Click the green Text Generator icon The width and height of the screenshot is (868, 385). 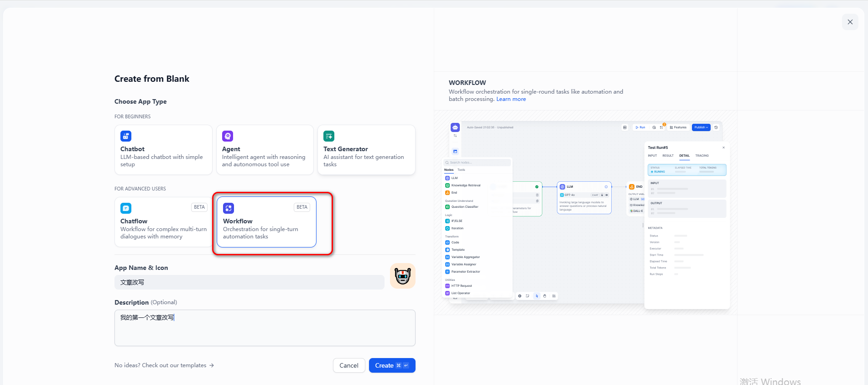click(x=329, y=136)
